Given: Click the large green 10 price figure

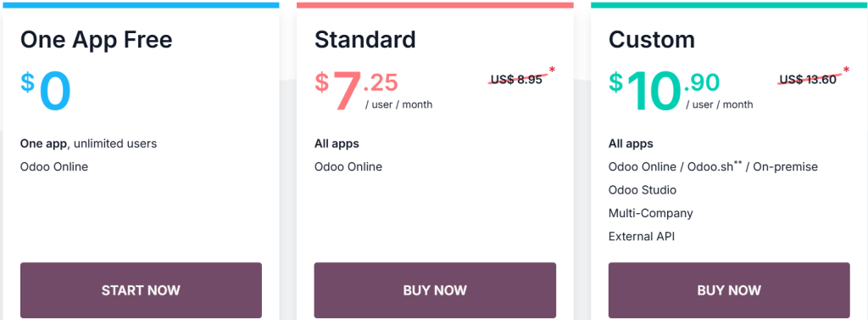Looking at the screenshot, I should 654,91.
